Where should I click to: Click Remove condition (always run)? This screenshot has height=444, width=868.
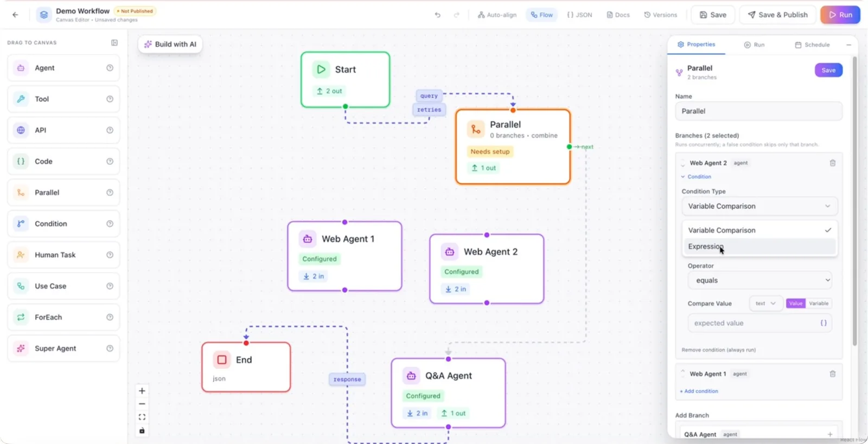(x=718, y=350)
